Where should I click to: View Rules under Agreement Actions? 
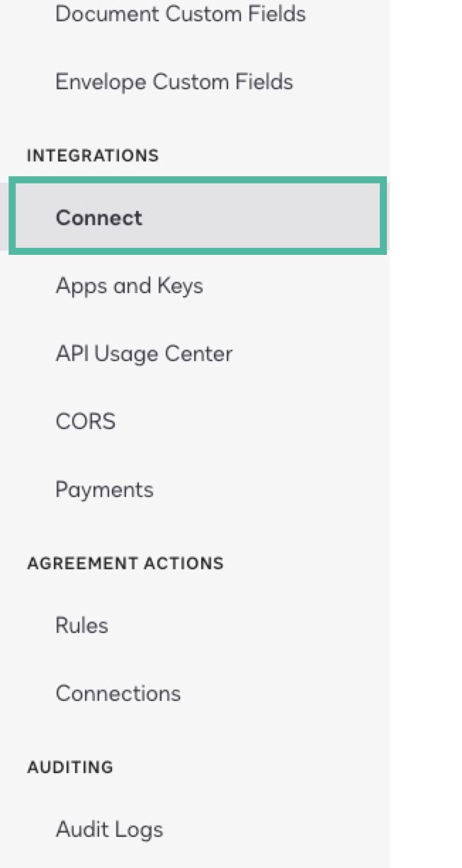[81, 625]
